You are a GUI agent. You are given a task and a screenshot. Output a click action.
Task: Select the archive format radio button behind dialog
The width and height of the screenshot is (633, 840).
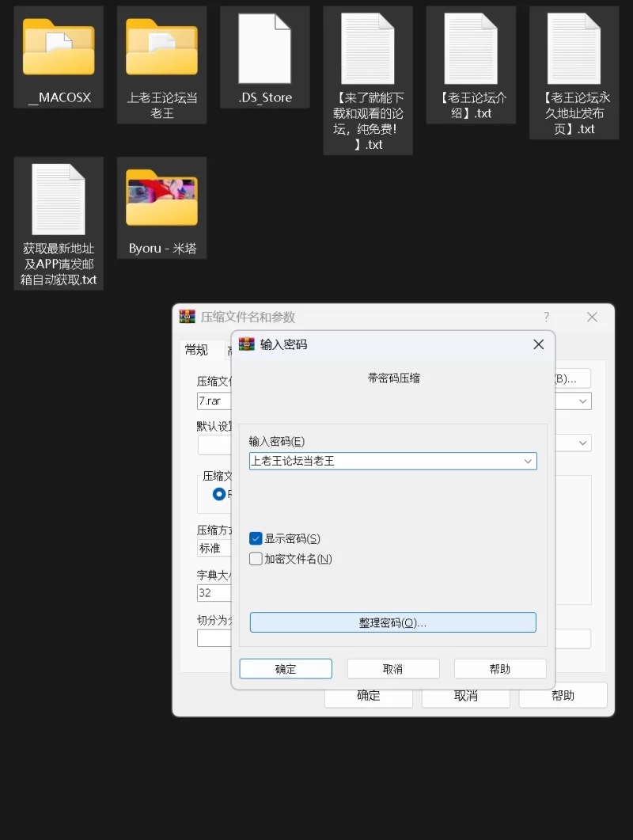tap(219, 494)
